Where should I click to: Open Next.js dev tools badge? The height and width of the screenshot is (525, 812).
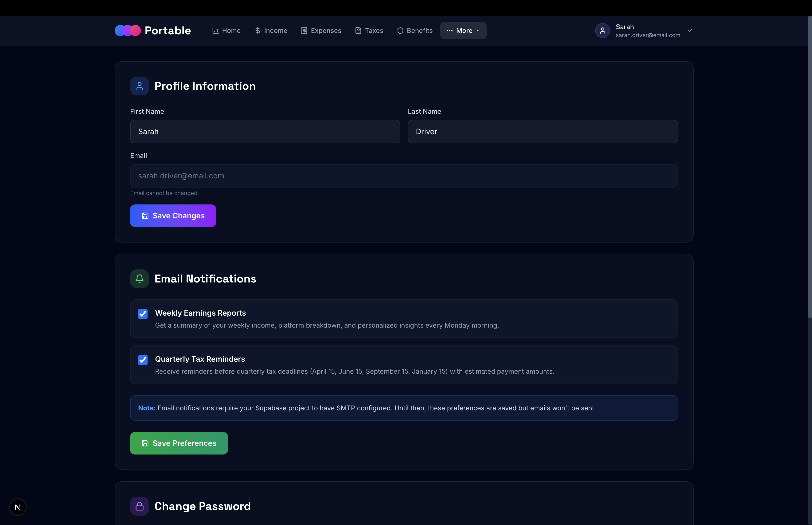(x=18, y=507)
